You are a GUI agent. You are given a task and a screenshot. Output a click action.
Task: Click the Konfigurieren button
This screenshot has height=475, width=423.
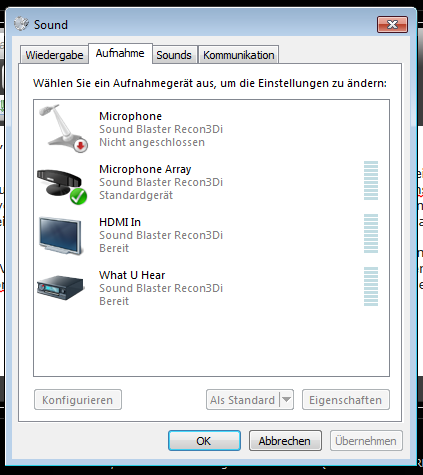click(x=78, y=400)
